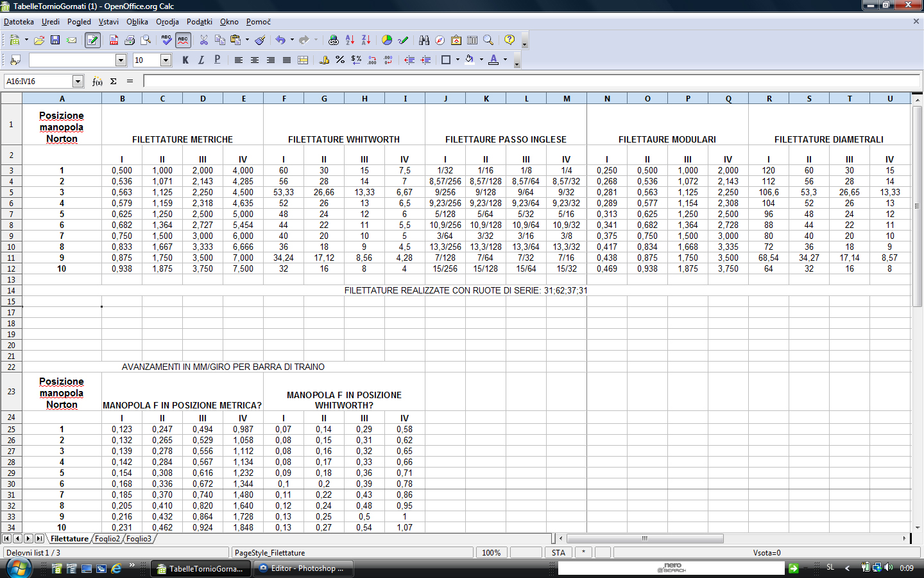Viewport: 924px width, 578px height.
Task: Open the font name dropdown
Action: point(121,60)
